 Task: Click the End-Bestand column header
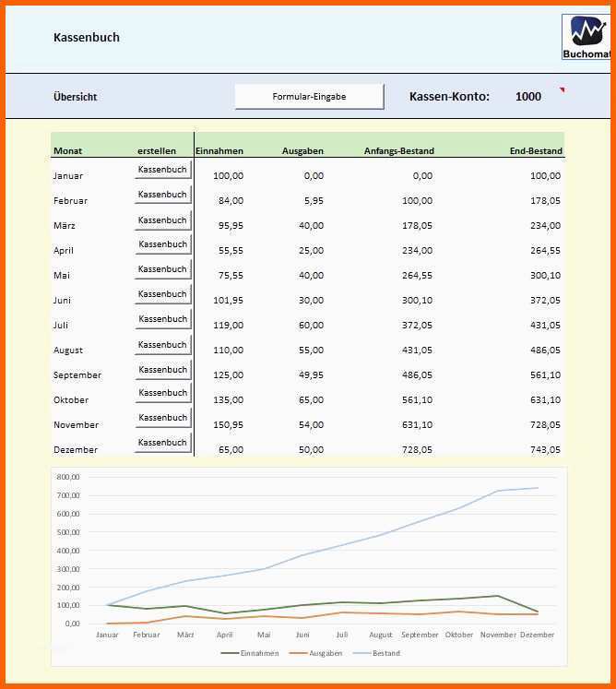point(535,151)
